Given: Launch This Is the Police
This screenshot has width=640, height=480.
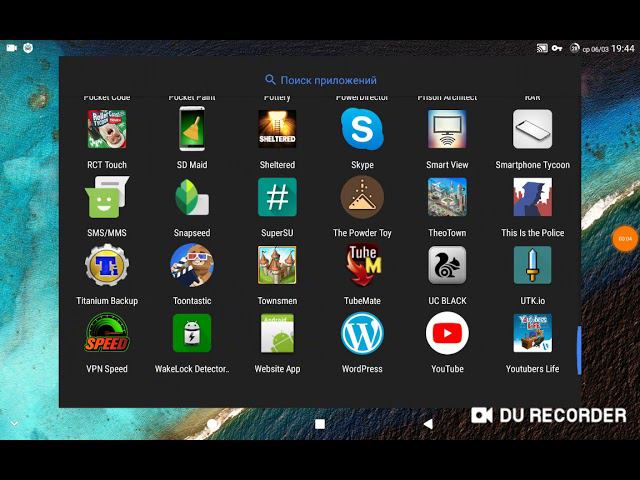Looking at the screenshot, I should 532,197.
